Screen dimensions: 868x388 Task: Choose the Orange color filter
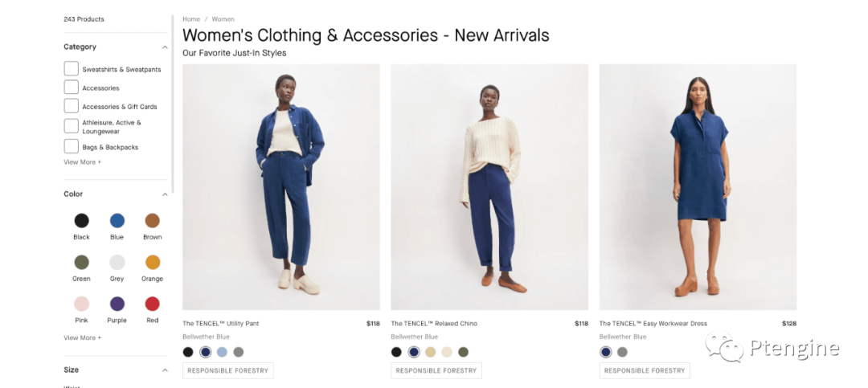coord(152,263)
